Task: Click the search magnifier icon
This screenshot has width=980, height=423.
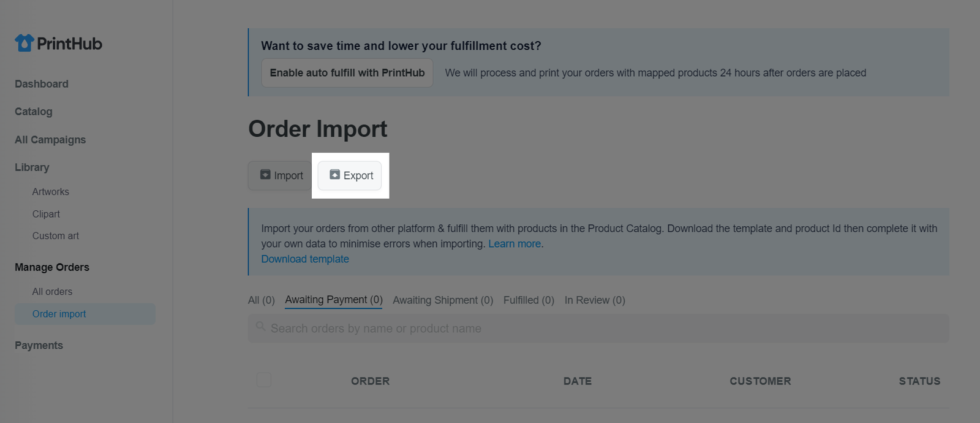Action: [261, 326]
